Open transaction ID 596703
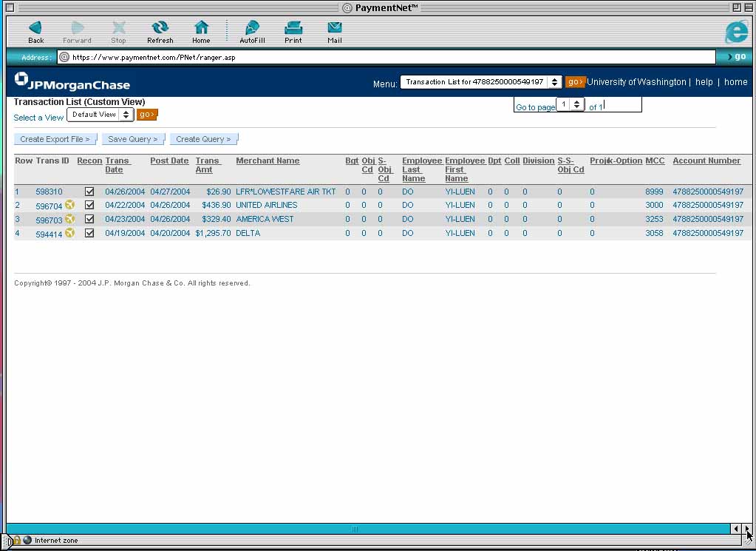Screen dimensions: 756x551 tap(49, 220)
